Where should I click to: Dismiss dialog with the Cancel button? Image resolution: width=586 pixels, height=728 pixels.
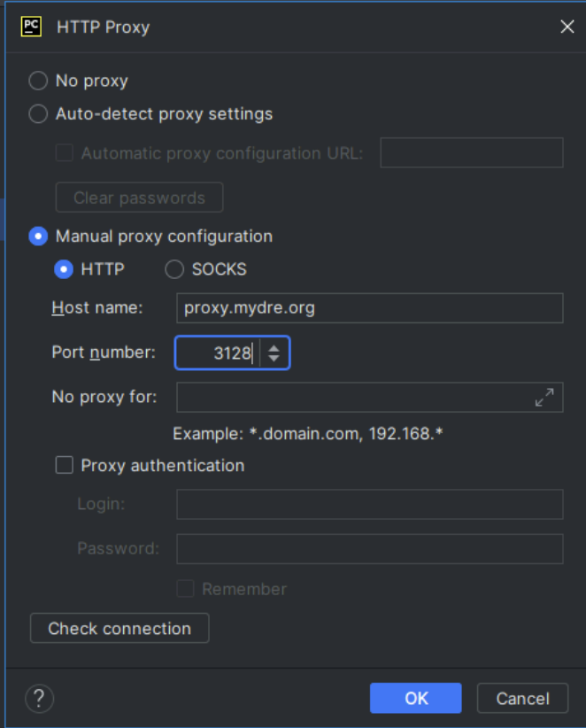coord(522,698)
